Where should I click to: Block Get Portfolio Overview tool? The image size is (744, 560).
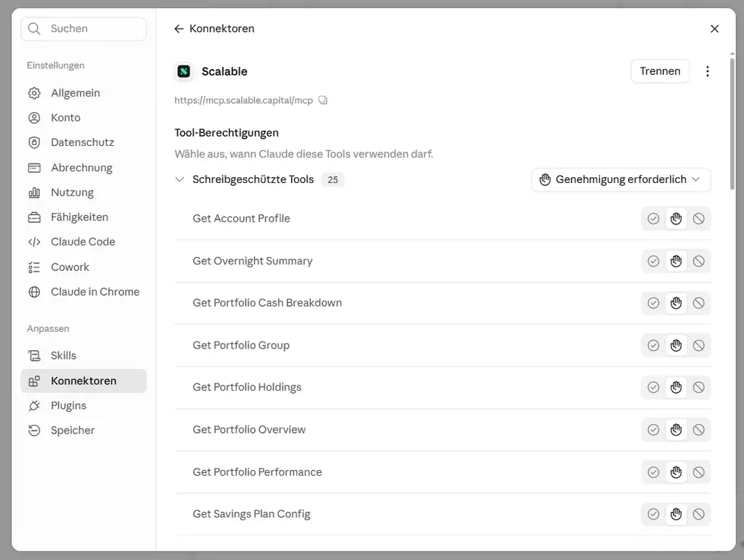point(698,429)
